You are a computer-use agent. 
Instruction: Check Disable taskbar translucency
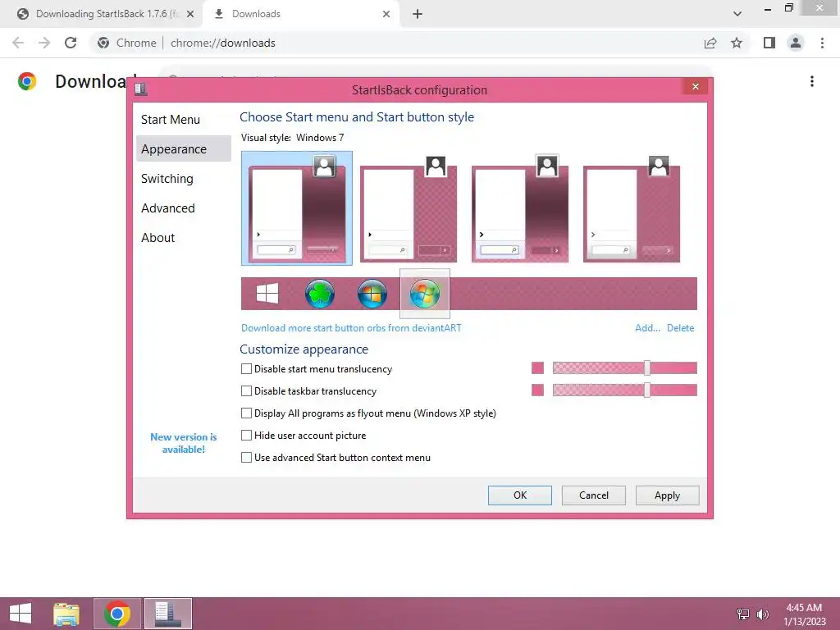246,391
